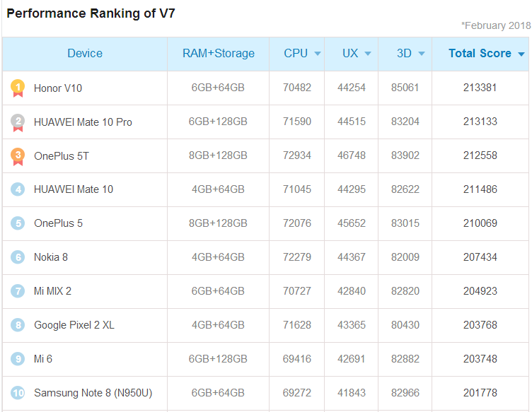The height and width of the screenshot is (412, 532).
Task: Click the rank 8 badge beside Google Pixel 2 XL
Action: pos(18,325)
